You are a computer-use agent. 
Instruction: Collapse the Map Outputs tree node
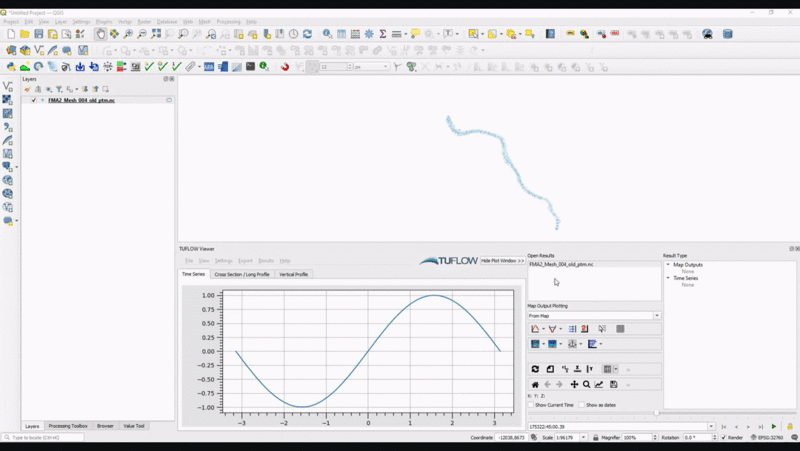[x=668, y=264]
